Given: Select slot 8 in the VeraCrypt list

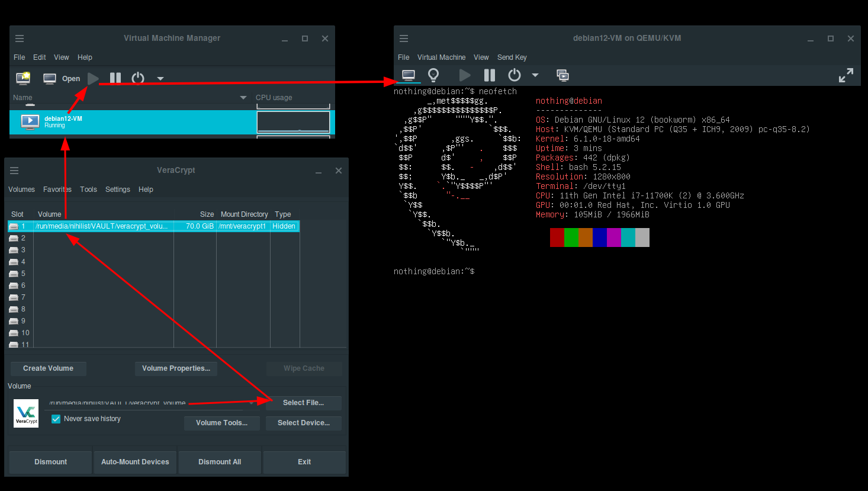Looking at the screenshot, I should [x=154, y=309].
